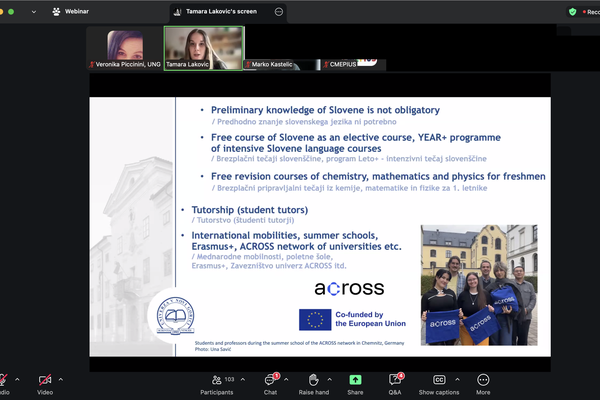Image resolution: width=600 pixels, height=400 pixels.
Task: Expand the Raise hand reactions arrow
Action: tap(329, 380)
